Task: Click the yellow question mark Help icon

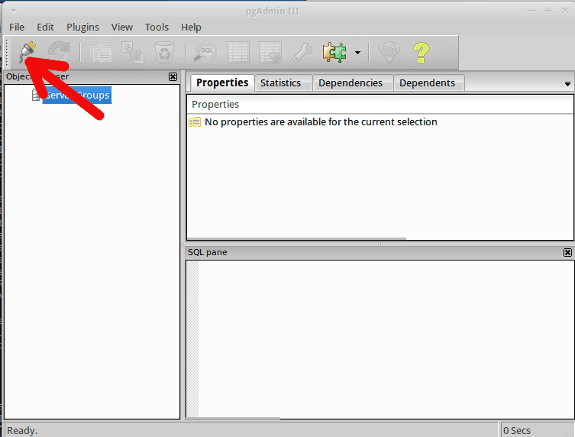Action: pos(421,52)
